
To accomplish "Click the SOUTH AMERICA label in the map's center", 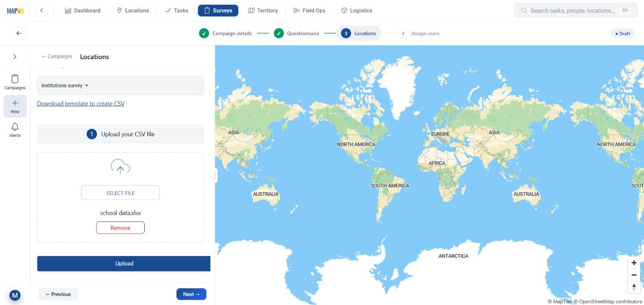I will pyautogui.click(x=390, y=186).
